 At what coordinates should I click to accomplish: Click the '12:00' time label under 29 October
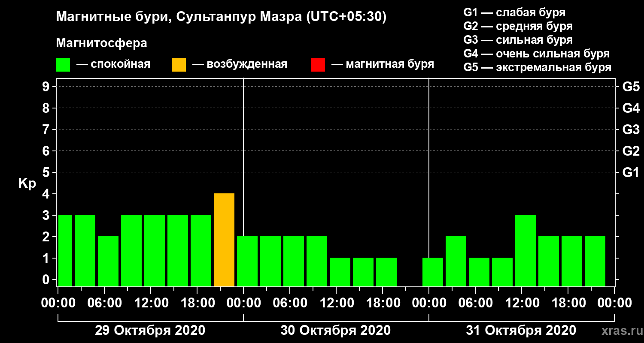[151, 303]
